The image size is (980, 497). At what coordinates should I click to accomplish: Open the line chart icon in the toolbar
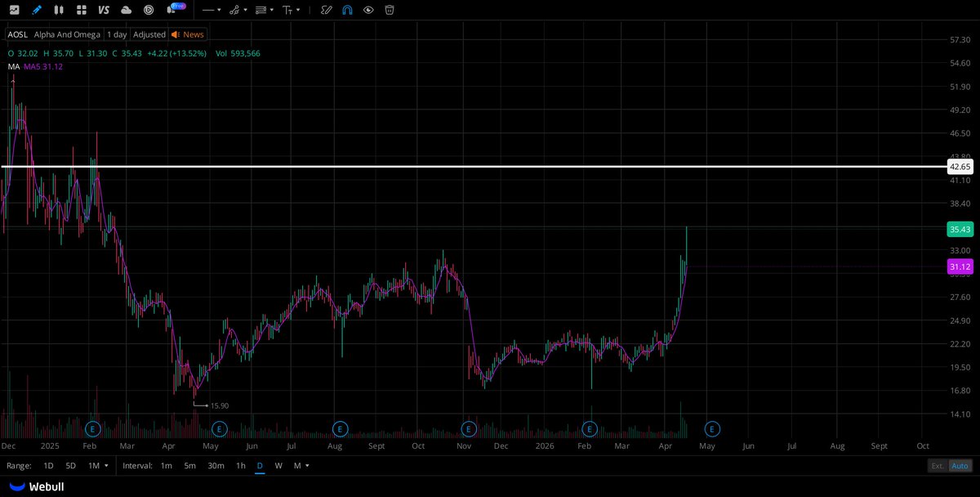tap(14, 10)
